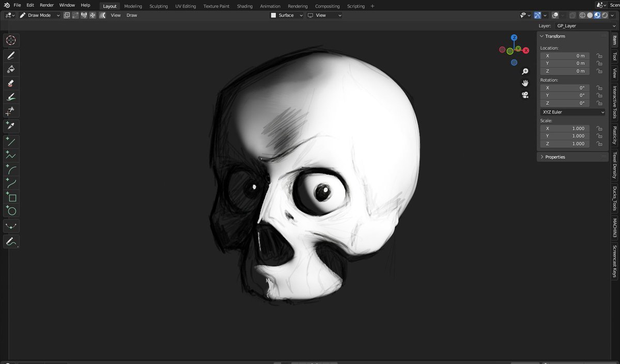The image size is (620, 364).
Task: Select the Draw pencil tool
Action: 11,55
